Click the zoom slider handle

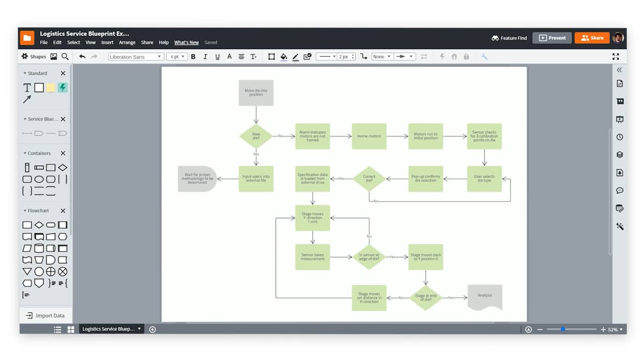coord(562,329)
